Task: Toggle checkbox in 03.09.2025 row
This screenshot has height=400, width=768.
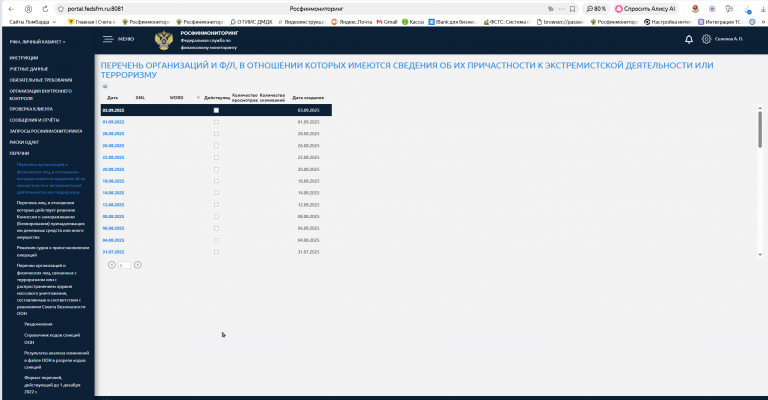Action: tap(216, 110)
